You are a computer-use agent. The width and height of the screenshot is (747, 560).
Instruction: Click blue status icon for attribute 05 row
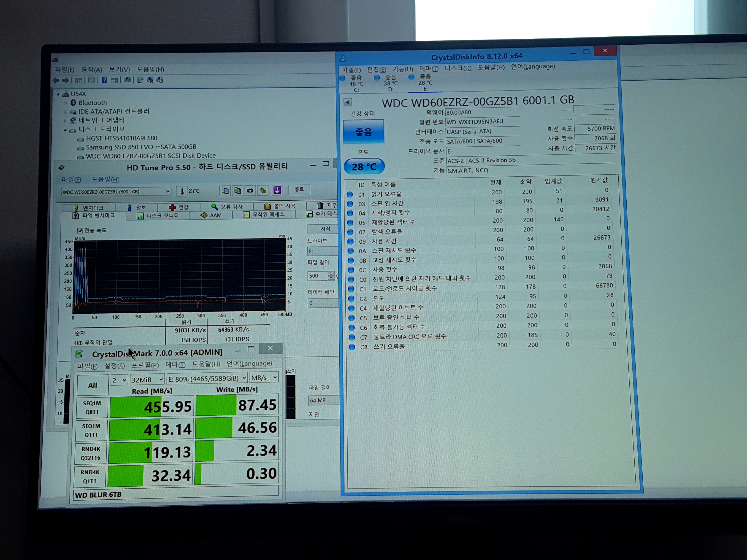tap(350, 222)
